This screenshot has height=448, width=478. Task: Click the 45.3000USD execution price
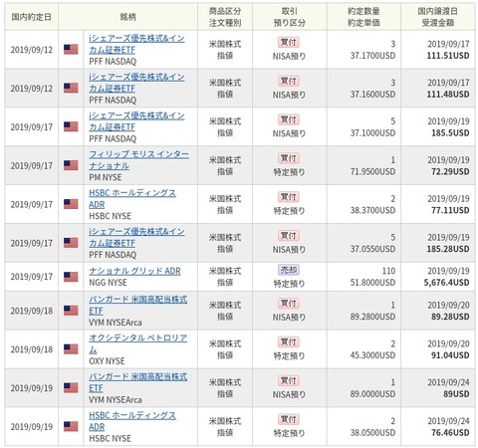tap(372, 355)
